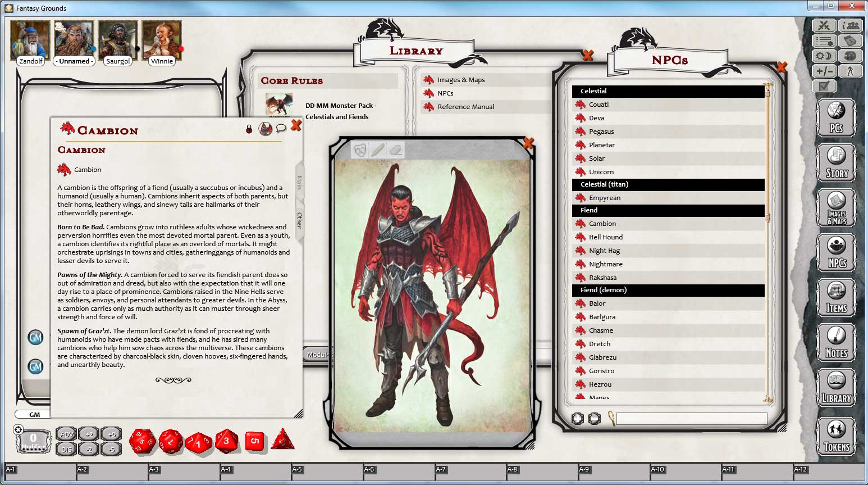Toggle the DIS modifier button
The image size is (868, 485).
[66, 449]
